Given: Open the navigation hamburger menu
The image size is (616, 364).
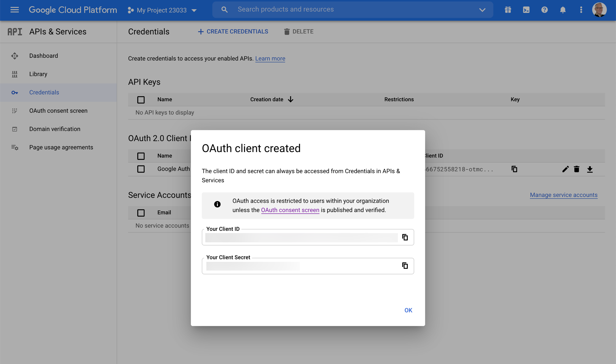Looking at the screenshot, I should coord(15,10).
